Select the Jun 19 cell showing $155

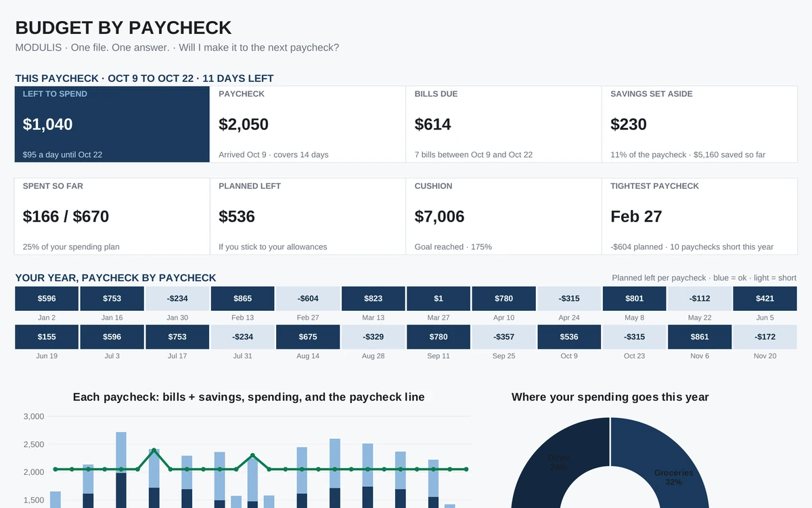[47, 337]
